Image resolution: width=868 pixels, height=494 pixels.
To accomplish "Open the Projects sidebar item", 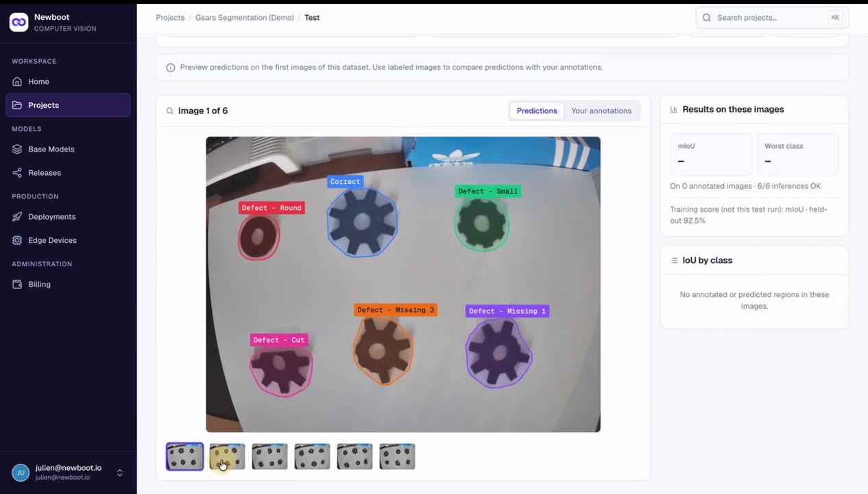I will pyautogui.click(x=68, y=105).
